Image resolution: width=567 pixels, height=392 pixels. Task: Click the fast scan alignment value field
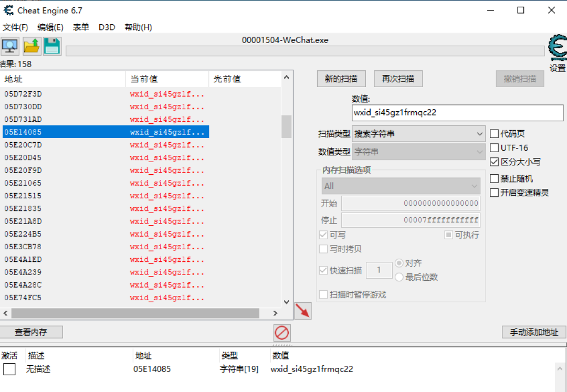[379, 270]
